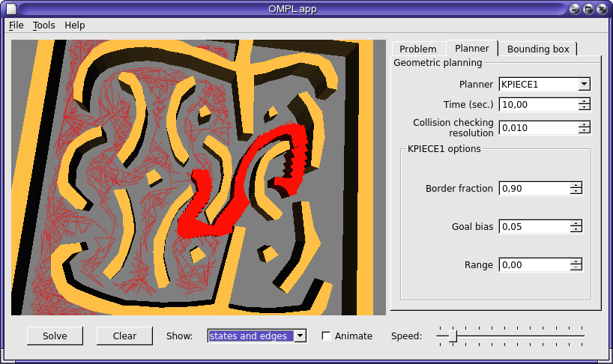Close the OMPL.app window
The height and width of the screenshot is (364, 613).
[x=602, y=9]
